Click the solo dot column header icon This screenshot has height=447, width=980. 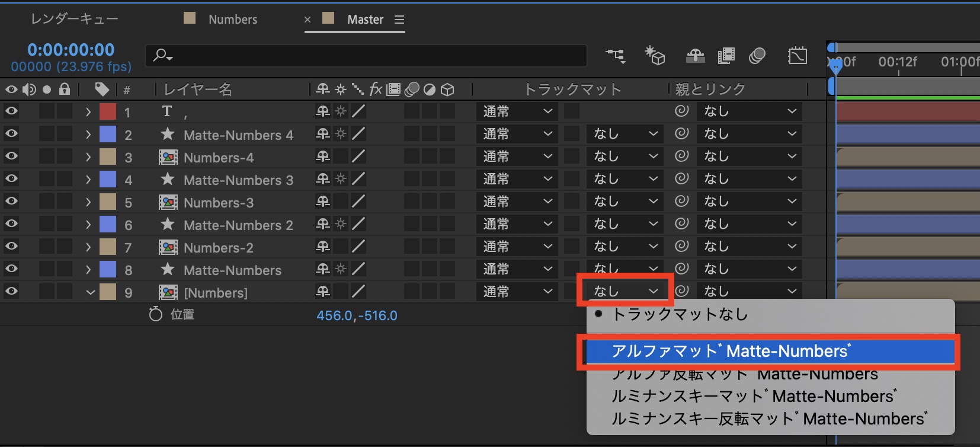(x=47, y=90)
